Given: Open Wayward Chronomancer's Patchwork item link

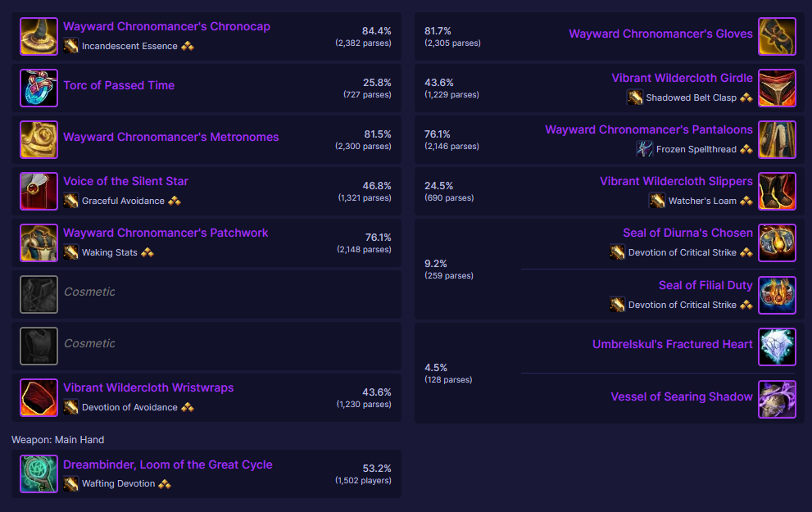Looking at the screenshot, I should (166, 233).
